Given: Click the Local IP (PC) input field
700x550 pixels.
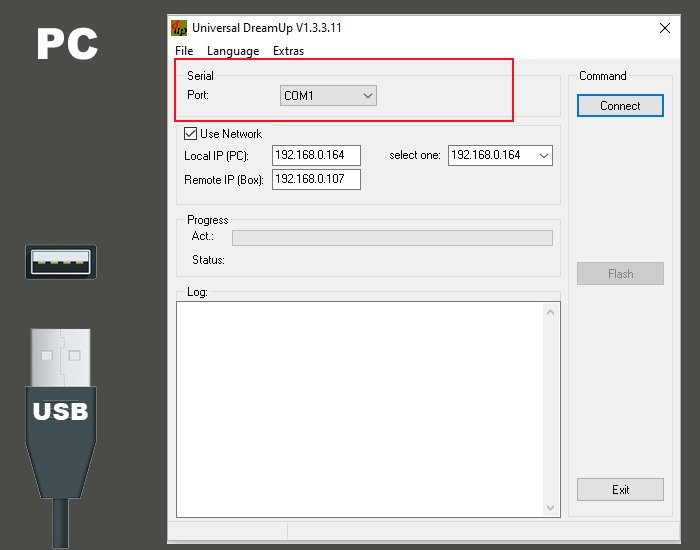Looking at the screenshot, I should 316,155.
